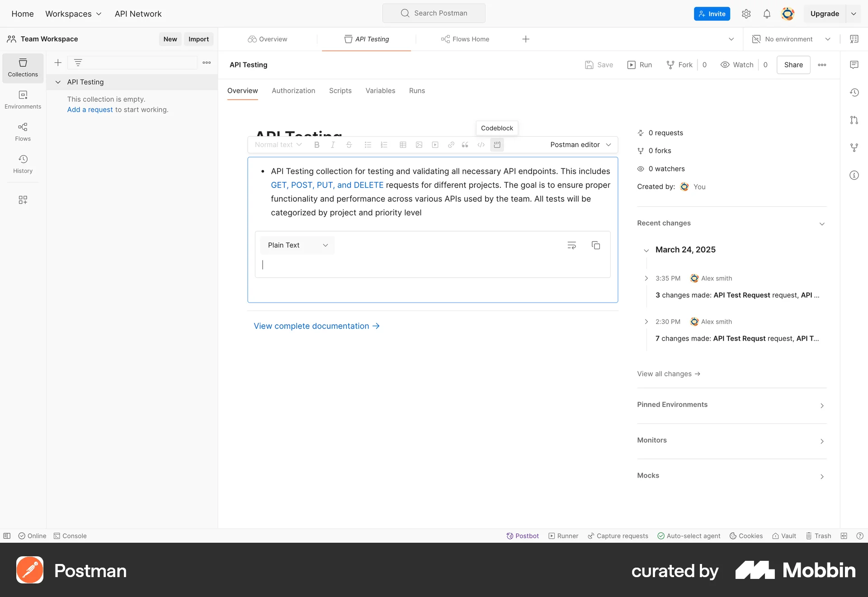The width and height of the screenshot is (868, 597).
Task: Open the Plain Text language dropdown
Action: 297,245
